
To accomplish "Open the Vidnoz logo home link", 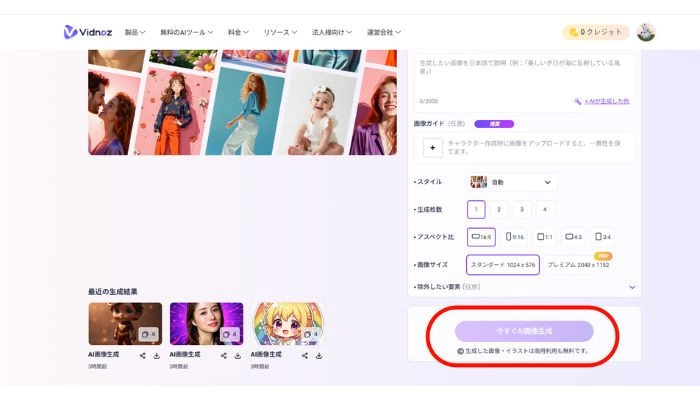I will point(88,32).
